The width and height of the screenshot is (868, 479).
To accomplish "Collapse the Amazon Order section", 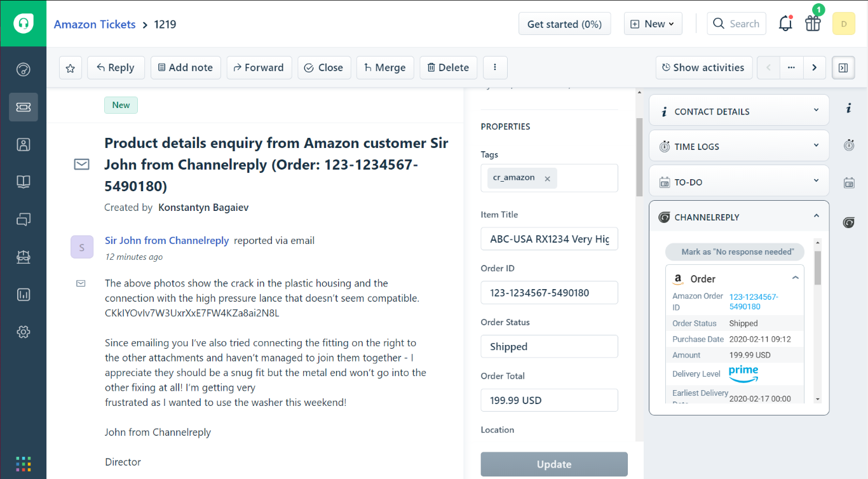I will click(795, 278).
